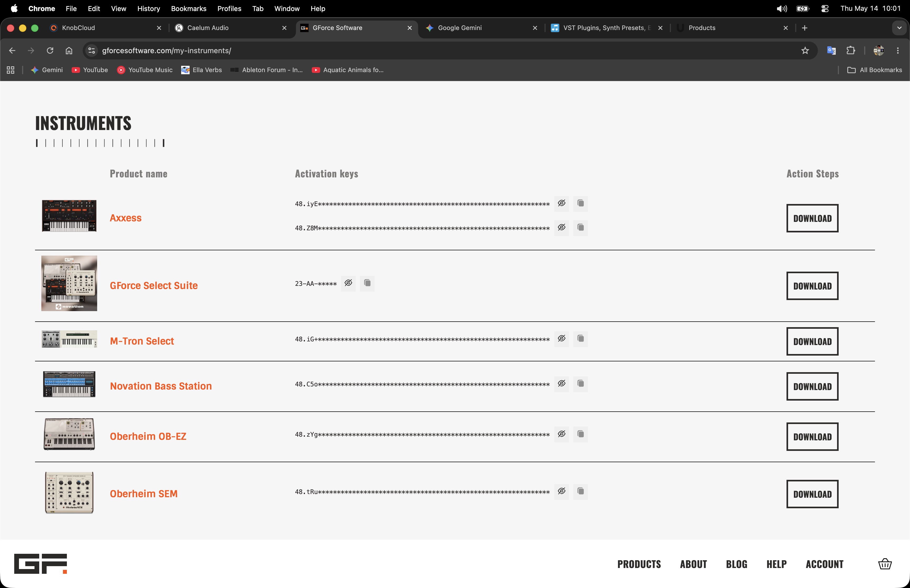The image size is (910, 588).
Task: Reload the current page
Action: [50, 50]
